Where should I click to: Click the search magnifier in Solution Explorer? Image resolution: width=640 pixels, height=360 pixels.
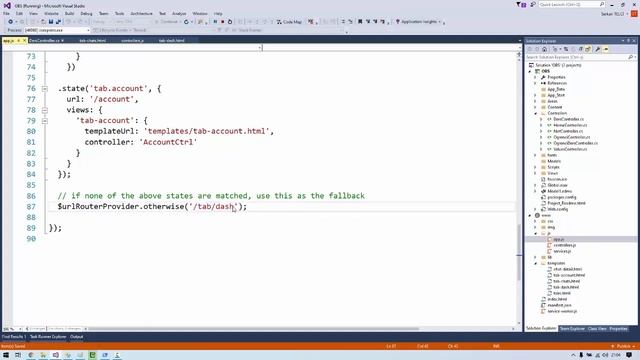click(631, 57)
